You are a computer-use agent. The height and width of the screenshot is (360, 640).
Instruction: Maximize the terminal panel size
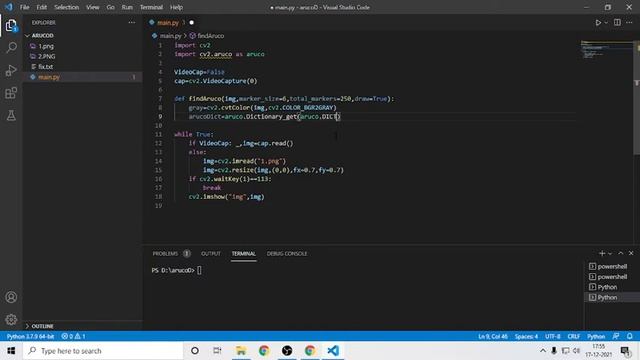(x=620, y=253)
